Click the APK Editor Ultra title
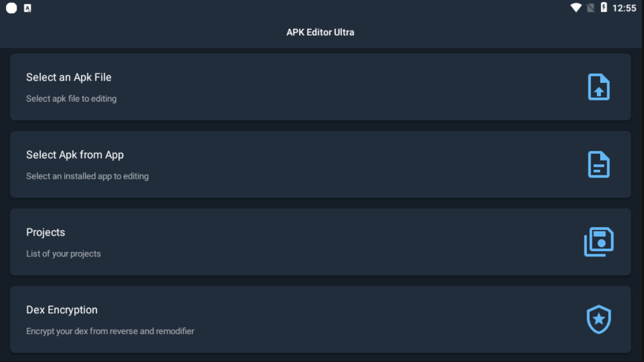The image size is (644, 362). coord(320,32)
